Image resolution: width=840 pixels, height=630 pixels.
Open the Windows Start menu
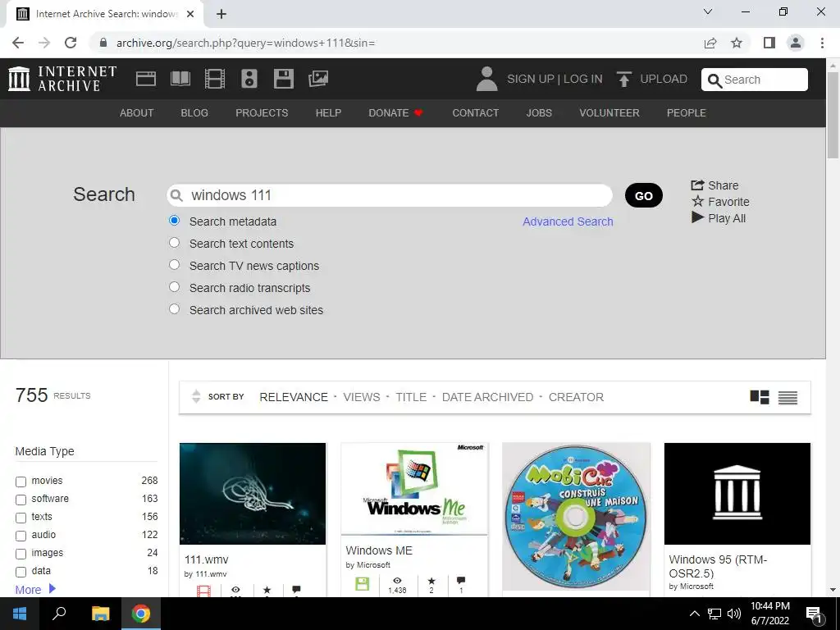[20, 614]
